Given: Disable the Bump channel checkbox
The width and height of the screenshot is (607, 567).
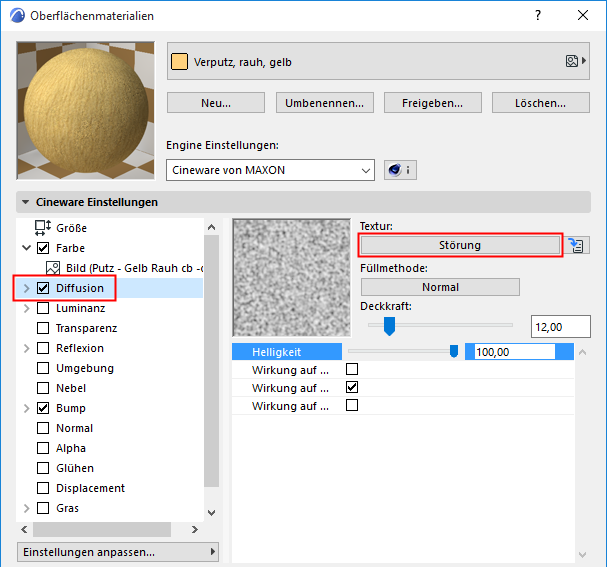Looking at the screenshot, I should coord(43,408).
